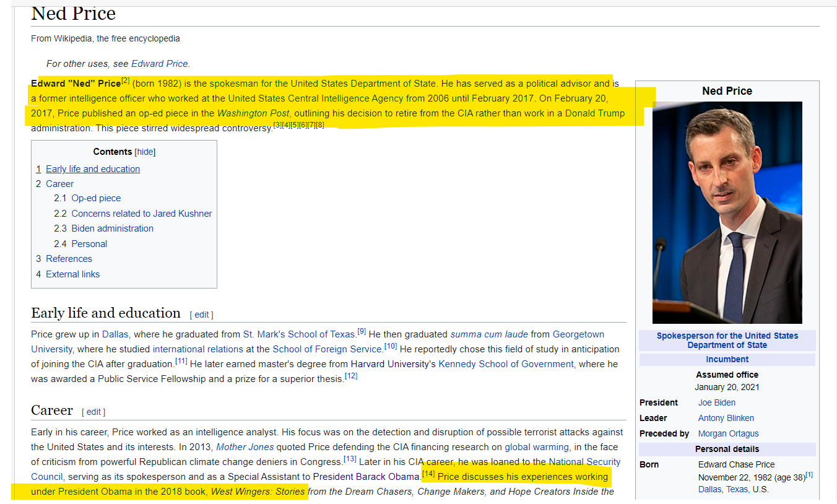837x504 pixels.
Task: Select External links in the Contents box
Action: click(72, 274)
